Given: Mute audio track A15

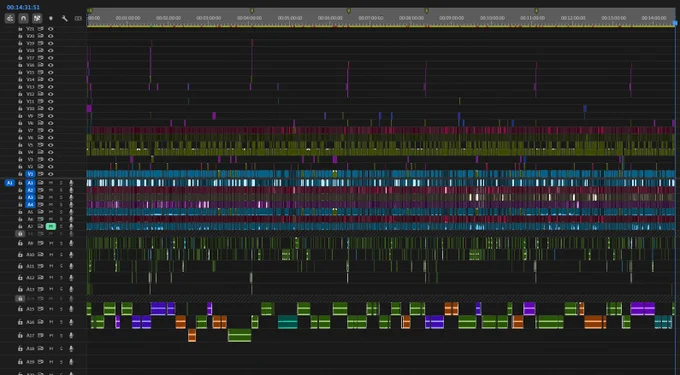Looking at the screenshot, I should (x=51, y=309).
